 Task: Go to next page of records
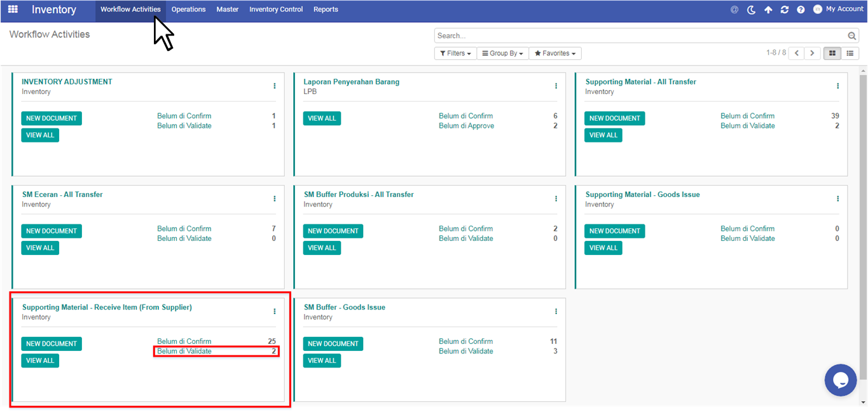(812, 53)
